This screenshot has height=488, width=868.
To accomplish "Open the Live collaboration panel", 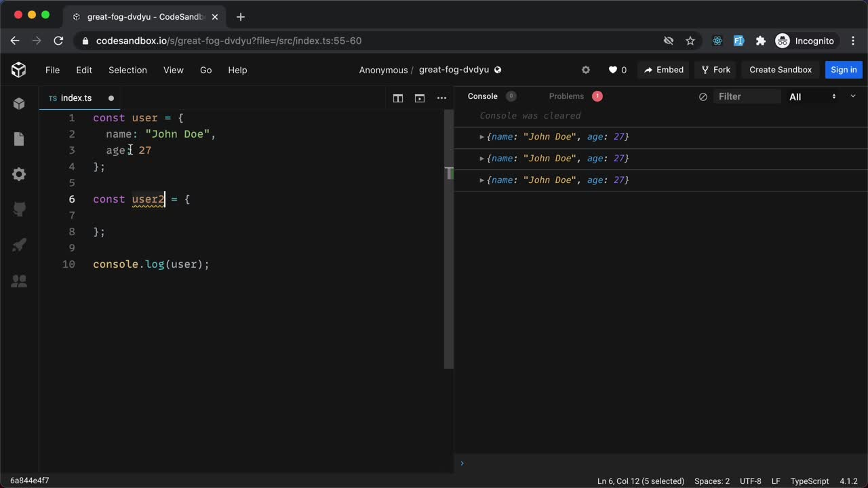I will tap(19, 281).
